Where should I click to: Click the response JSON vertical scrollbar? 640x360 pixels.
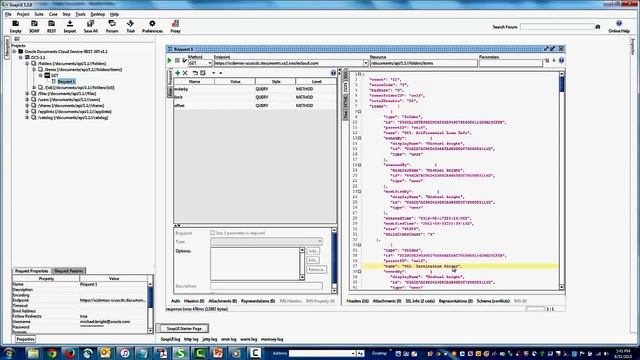[562, 180]
